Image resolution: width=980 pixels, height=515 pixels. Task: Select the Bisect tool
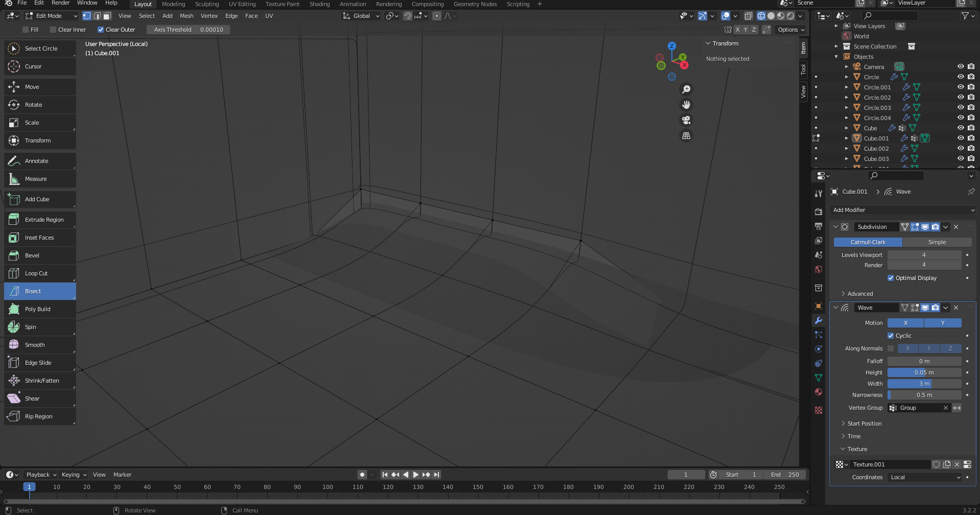(40, 291)
